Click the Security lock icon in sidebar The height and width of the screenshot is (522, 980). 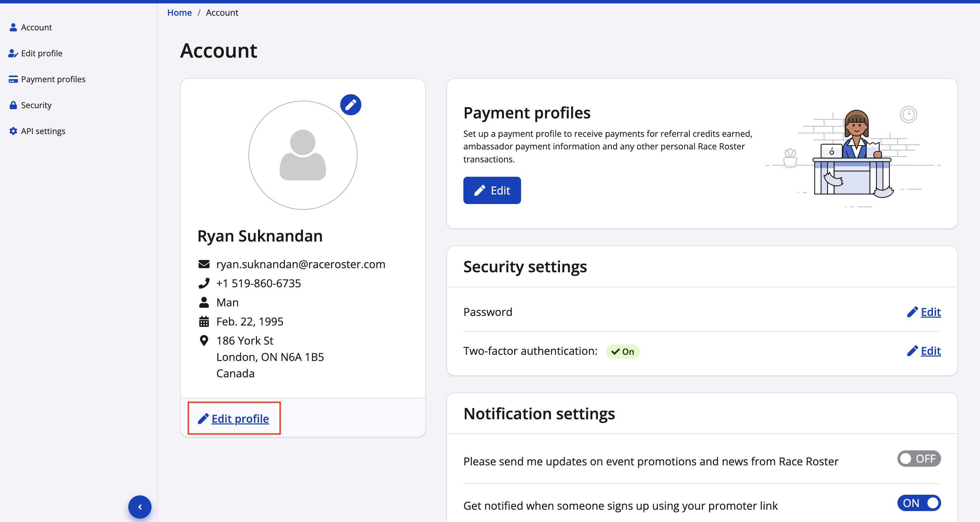click(13, 105)
